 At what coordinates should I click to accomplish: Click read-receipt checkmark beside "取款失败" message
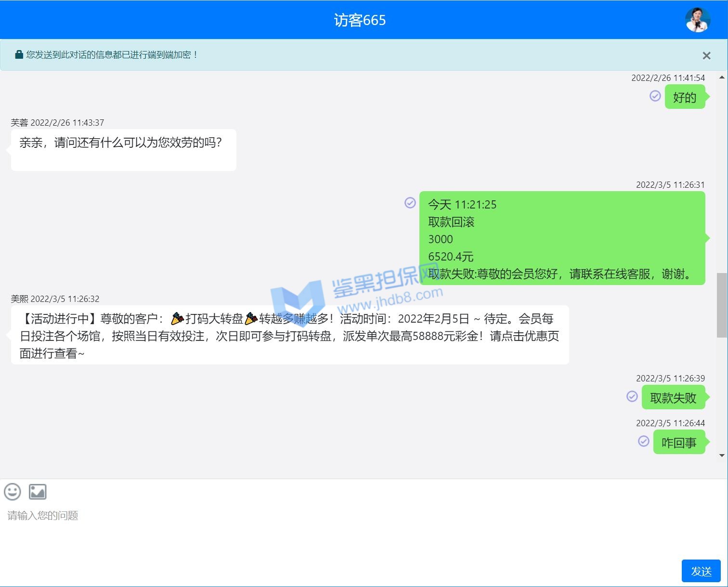tap(632, 396)
